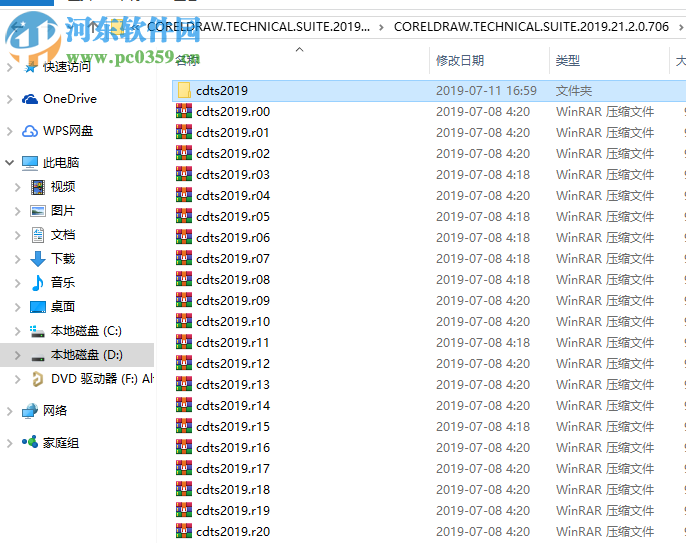Screen dimensions: 686x543
Task: Select 下载 in navigation tree
Action: click(63, 259)
